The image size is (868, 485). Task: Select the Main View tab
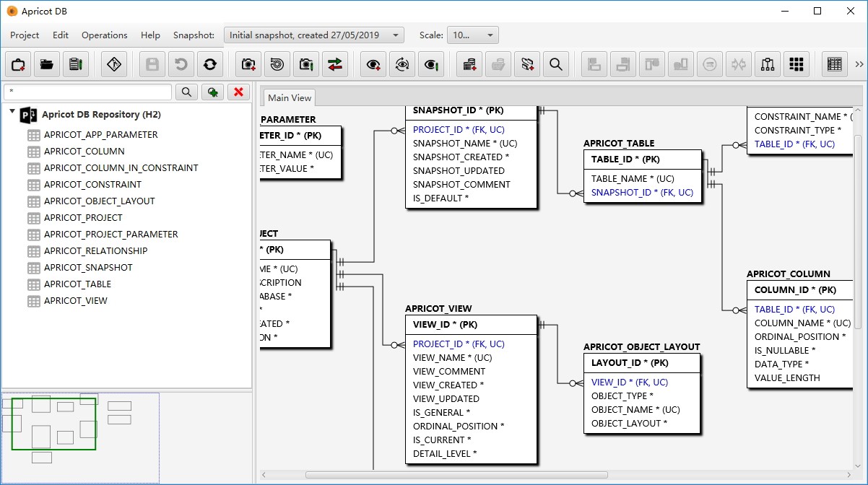tap(290, 98)
